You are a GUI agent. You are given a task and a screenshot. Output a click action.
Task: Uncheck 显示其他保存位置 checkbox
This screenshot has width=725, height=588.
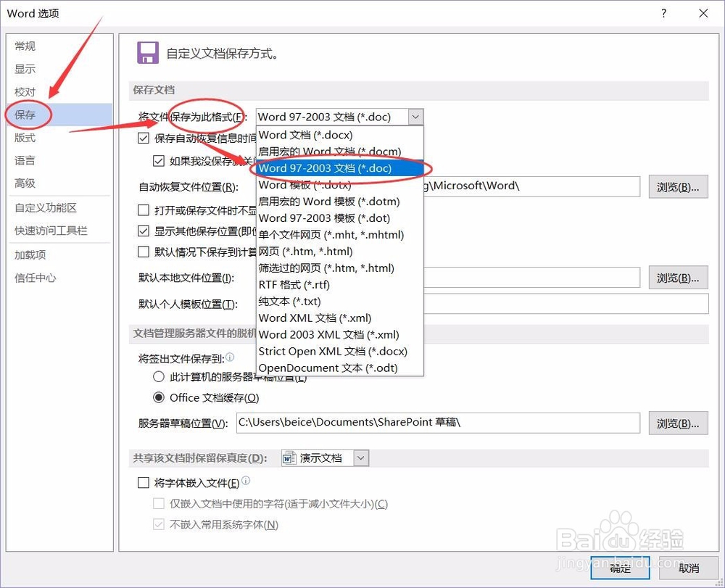point(144,231)
